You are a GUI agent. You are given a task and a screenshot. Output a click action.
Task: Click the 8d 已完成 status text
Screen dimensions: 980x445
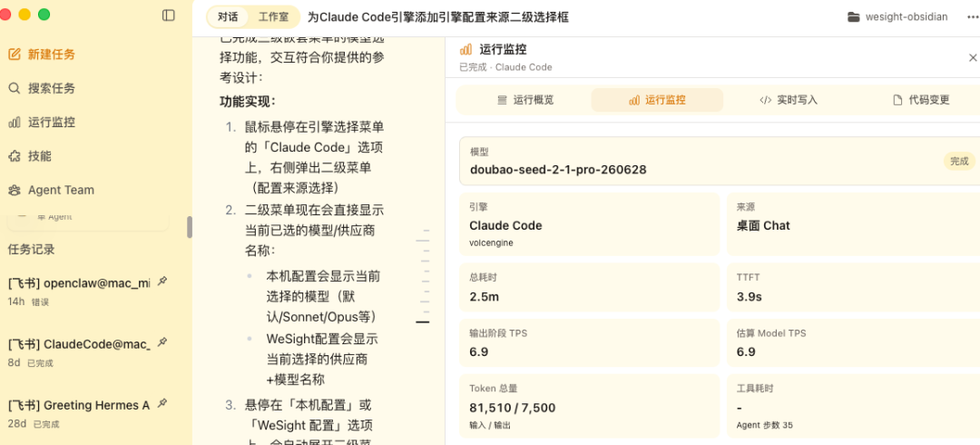[x=31, y=362]
